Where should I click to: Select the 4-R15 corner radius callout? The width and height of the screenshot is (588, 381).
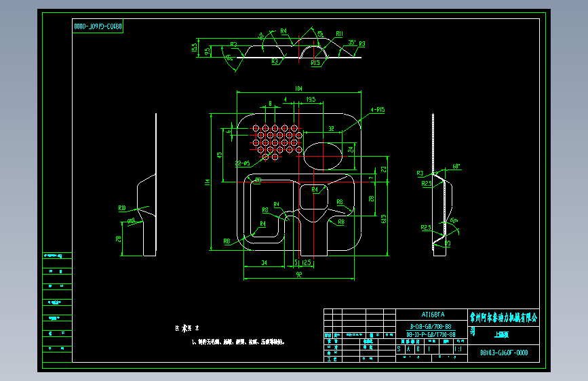pos(378,110)
